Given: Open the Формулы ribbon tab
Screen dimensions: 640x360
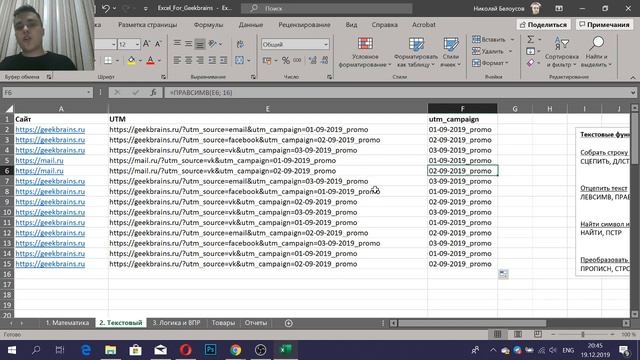Looking at the screenshot, I should [x=208, y=25].
